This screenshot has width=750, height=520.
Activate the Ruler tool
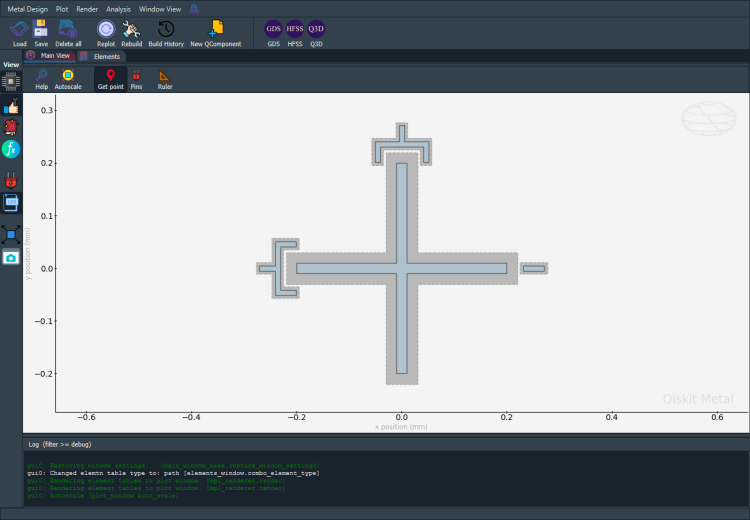point(165,79)
